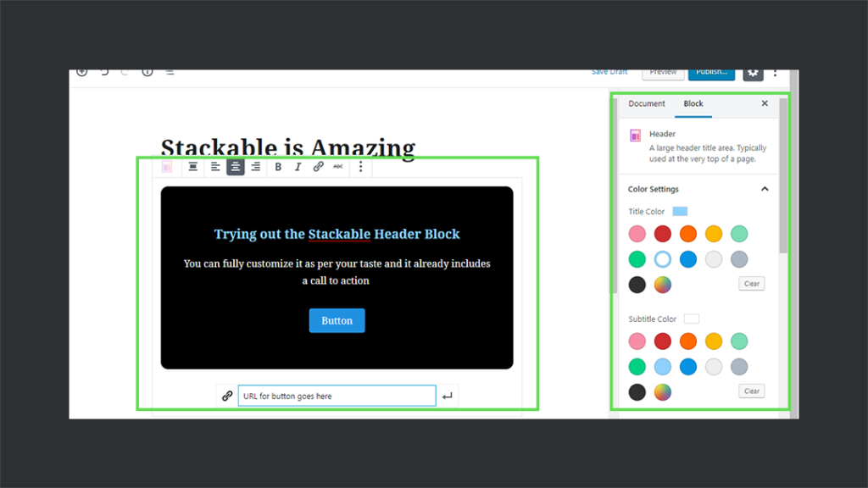Pick vivid green for Subtitle Color
Image resolution: width=868 pixels, height=488 pixels.
pos(637,367)
